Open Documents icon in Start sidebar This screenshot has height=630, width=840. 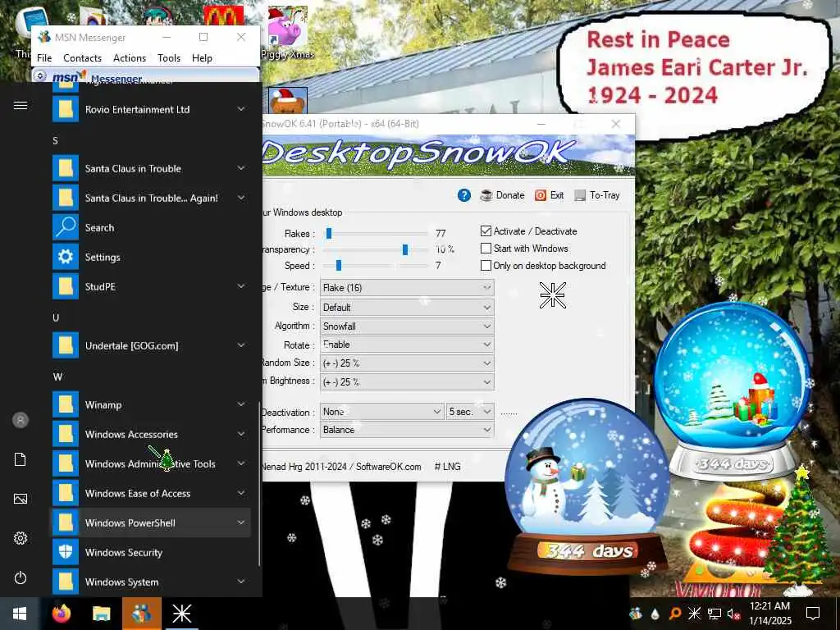pos(21,459)
